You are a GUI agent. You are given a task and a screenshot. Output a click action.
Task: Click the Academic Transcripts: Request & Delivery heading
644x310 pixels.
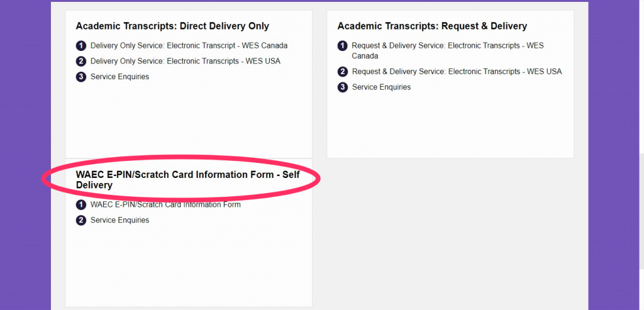point(432,26)
